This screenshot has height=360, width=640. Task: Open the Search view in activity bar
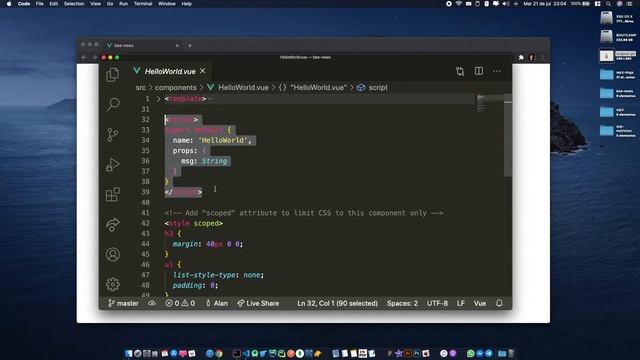coord(113,104)
